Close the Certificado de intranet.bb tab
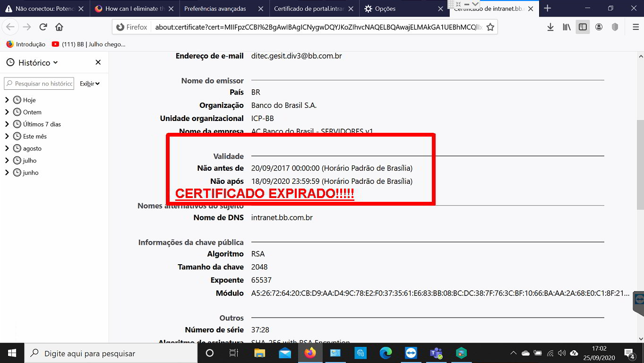The width and height of the screenshot is (644, 363). click(530, 9)
